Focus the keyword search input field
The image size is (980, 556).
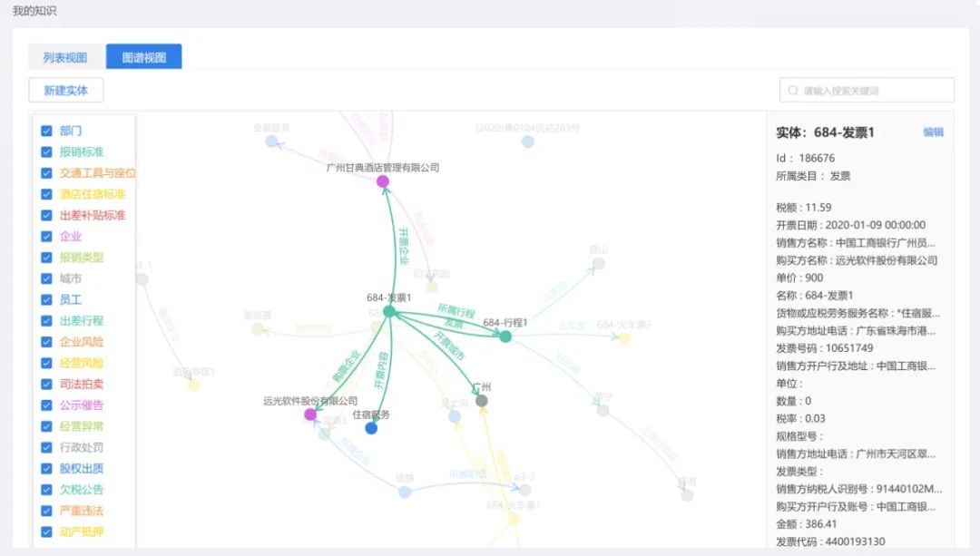pyautogui.click(x=873, y=91)
